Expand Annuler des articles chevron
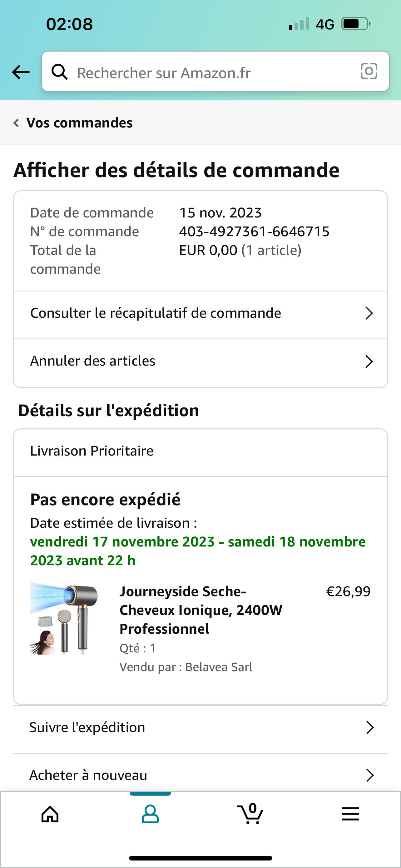 (369, 362)
